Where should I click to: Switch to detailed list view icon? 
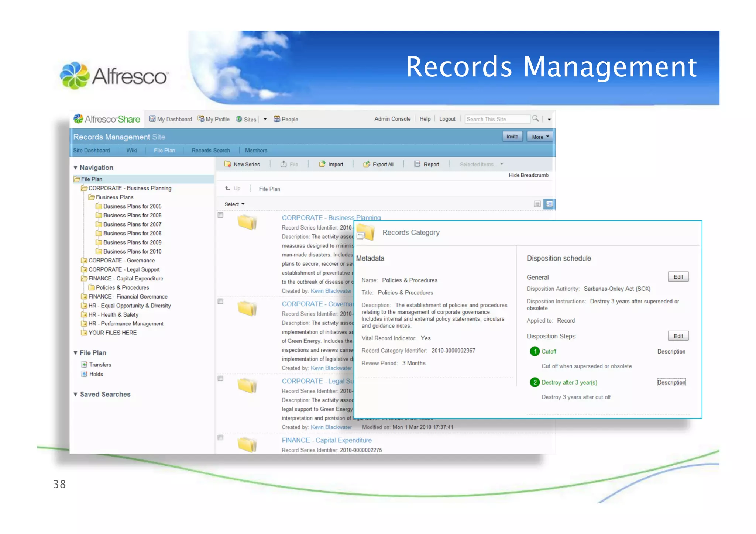tap(549, 204)
